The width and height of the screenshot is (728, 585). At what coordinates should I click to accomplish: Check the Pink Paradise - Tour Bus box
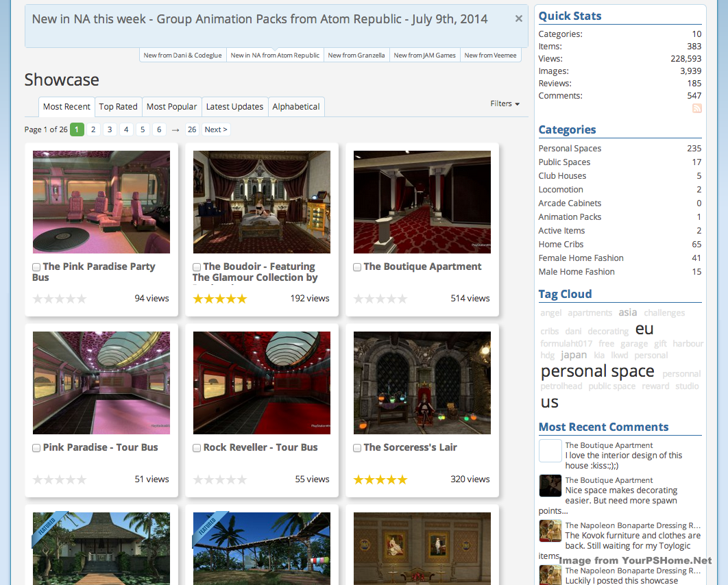(x=36, y=448)
